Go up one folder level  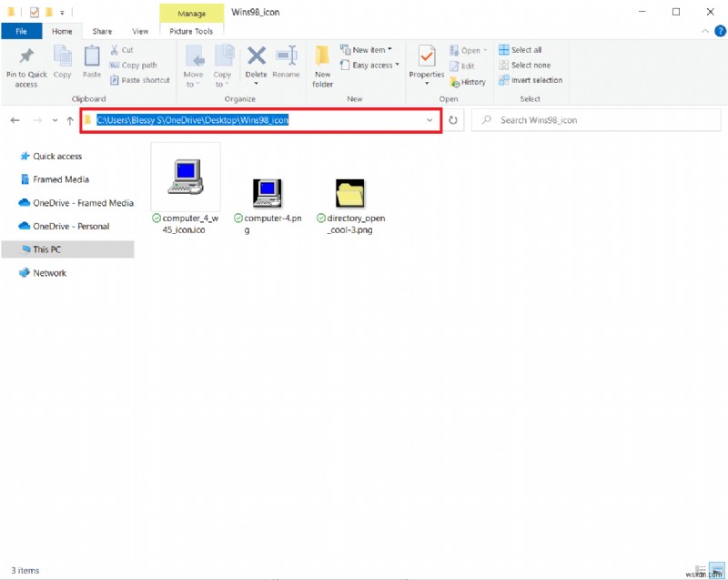coord(70,121)
